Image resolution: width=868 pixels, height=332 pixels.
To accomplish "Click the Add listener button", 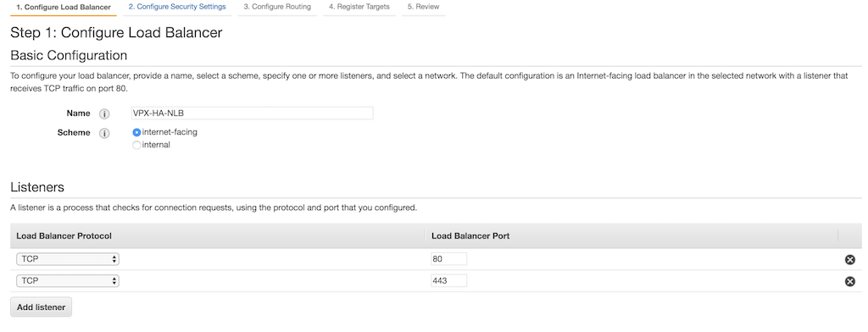I will [x=41, y=307].
